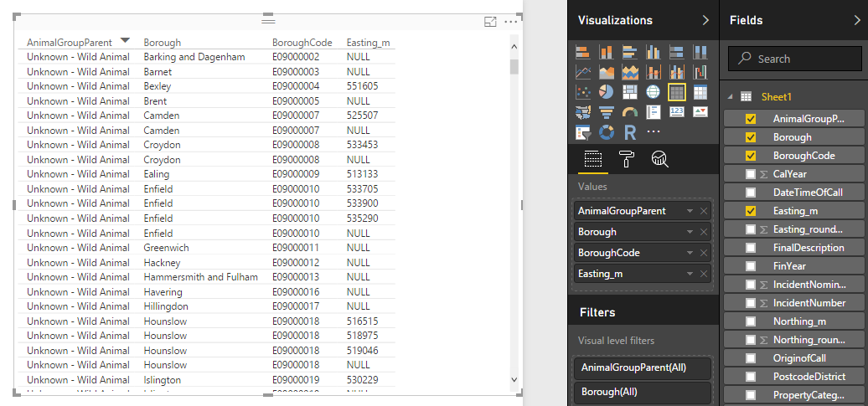Viewport: 868px width, 406px height.
Task: Select the globe map visualization
Action: (x=654, y=92)
